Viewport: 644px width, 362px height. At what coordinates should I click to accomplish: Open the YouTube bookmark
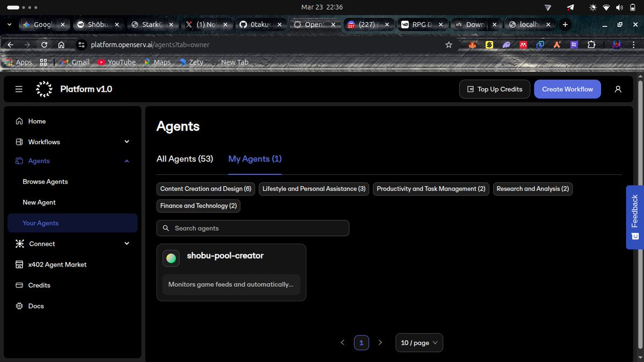pos(116,62)
